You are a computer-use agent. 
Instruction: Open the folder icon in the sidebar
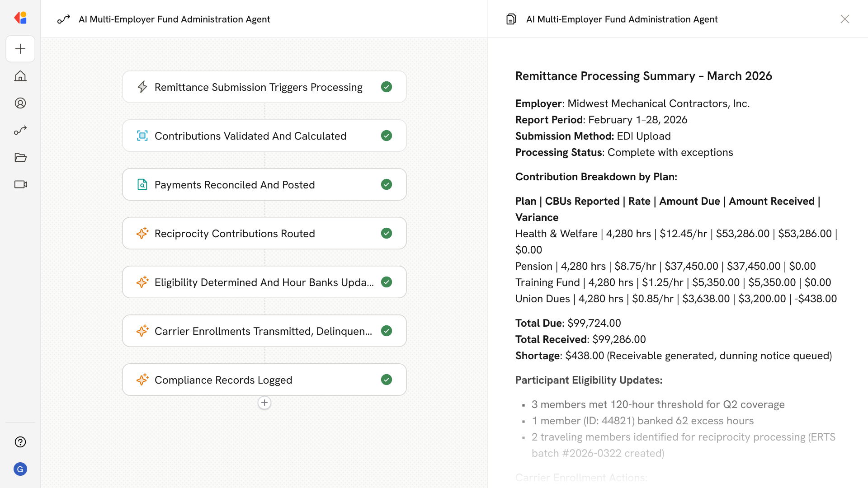point(20,157)
